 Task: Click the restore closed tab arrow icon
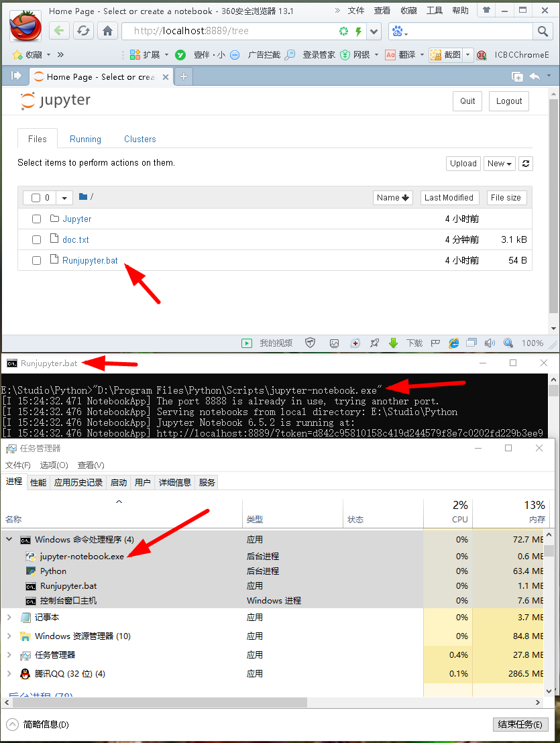pos(535,76)
